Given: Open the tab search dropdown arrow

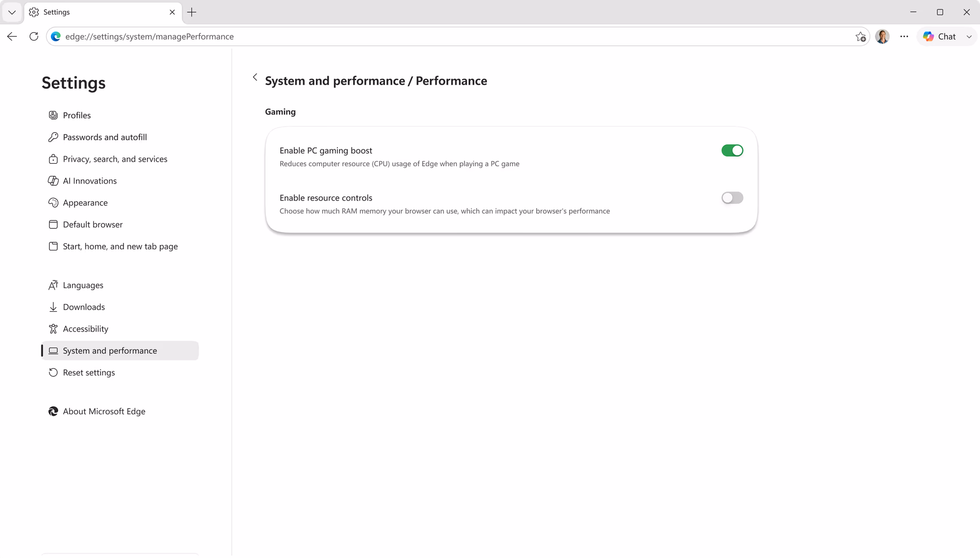Looking at the screenshot, I should 12,12.
